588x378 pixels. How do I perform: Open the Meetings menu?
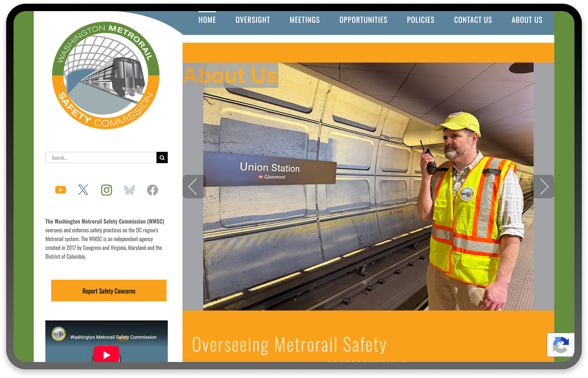pyautogui.click(x=304, y=20)
